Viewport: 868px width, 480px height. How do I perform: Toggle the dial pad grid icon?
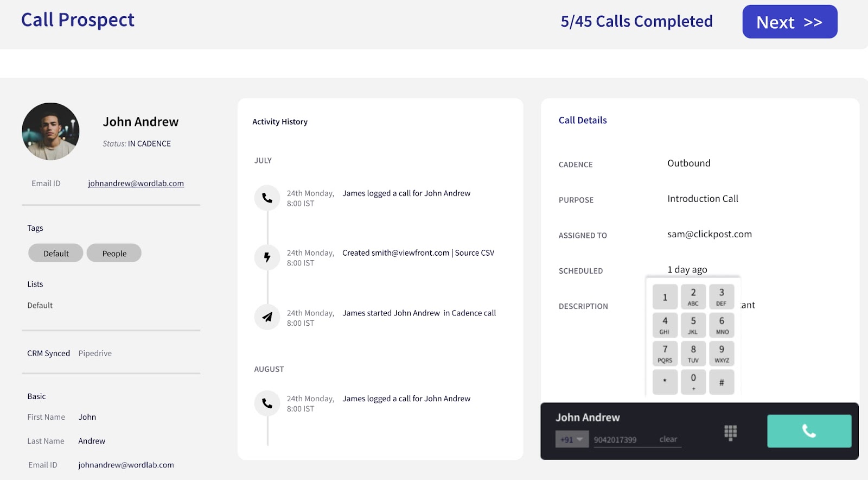[x=731, y=432]
